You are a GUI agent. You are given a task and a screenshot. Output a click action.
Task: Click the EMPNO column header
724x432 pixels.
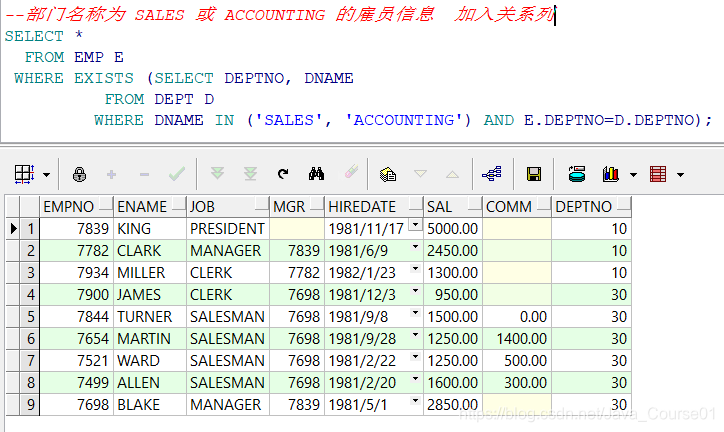[x=77, y=206]
